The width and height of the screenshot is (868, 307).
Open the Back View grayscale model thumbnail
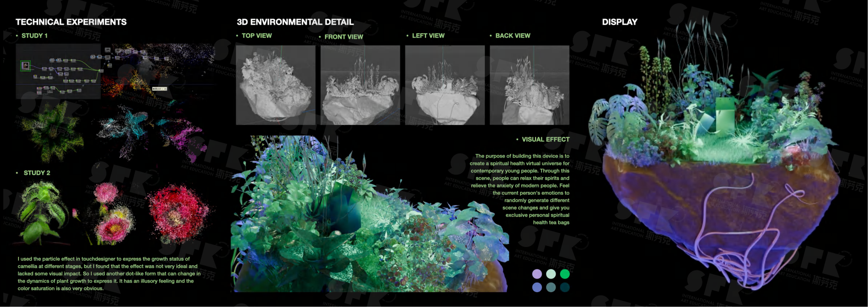click(x=529, y=85)
